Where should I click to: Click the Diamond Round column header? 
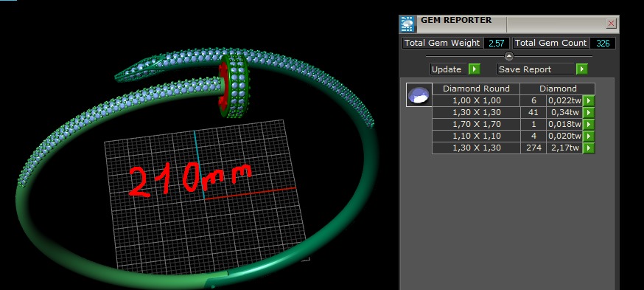click(x=476, y=89)
